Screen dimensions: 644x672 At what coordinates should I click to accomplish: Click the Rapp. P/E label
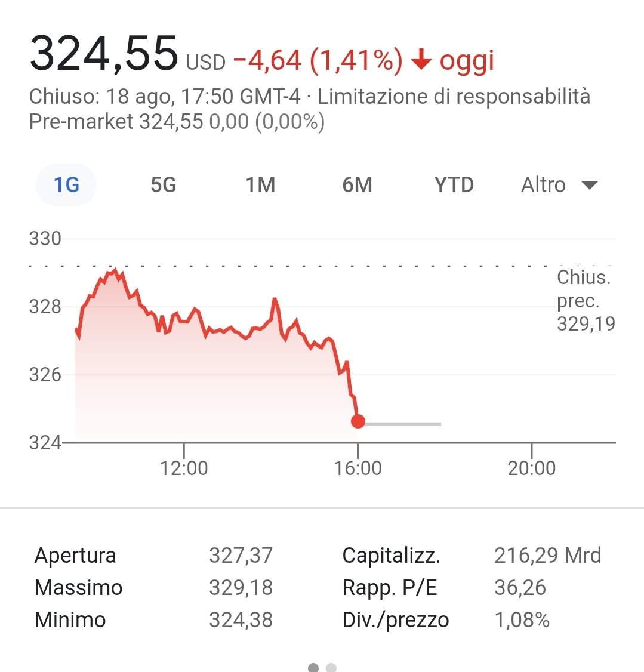[389, 588]
